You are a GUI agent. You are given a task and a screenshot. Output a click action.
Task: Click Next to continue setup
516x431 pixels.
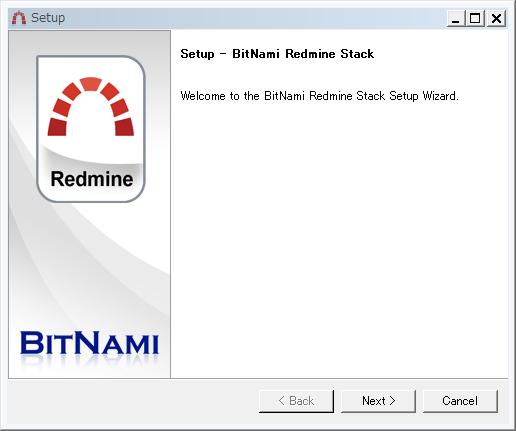(x=378, y=401)
